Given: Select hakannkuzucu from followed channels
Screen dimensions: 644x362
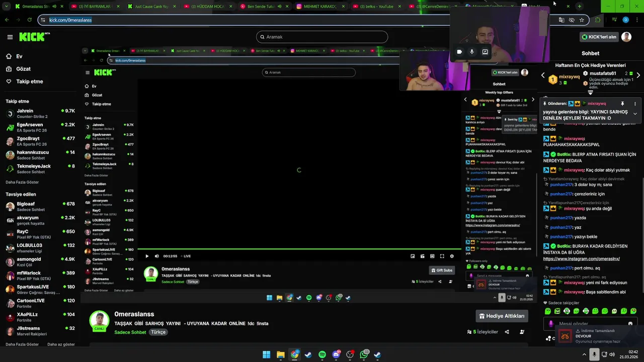Looking at the screenshot, I should click(40, 155).
